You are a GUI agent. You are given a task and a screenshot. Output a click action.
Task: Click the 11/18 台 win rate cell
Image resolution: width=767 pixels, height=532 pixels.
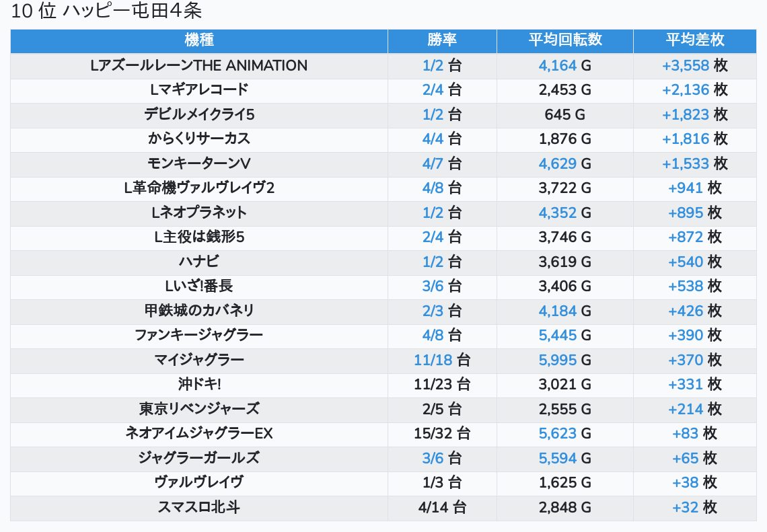(442, 360)
